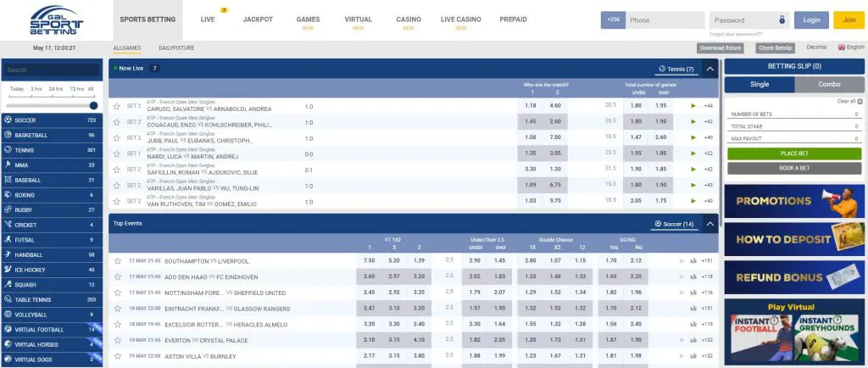Filter events by Today

pos(17,89)
